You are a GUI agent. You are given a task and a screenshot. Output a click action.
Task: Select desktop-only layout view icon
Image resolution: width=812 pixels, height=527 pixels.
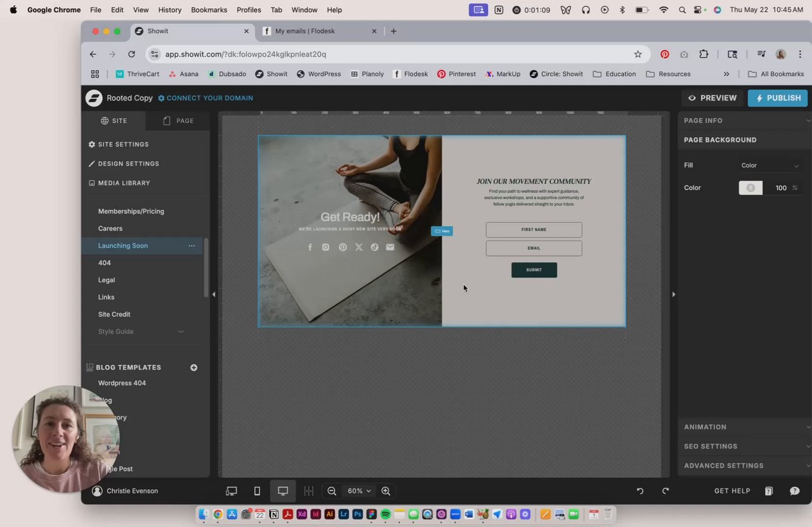[283, 491]
